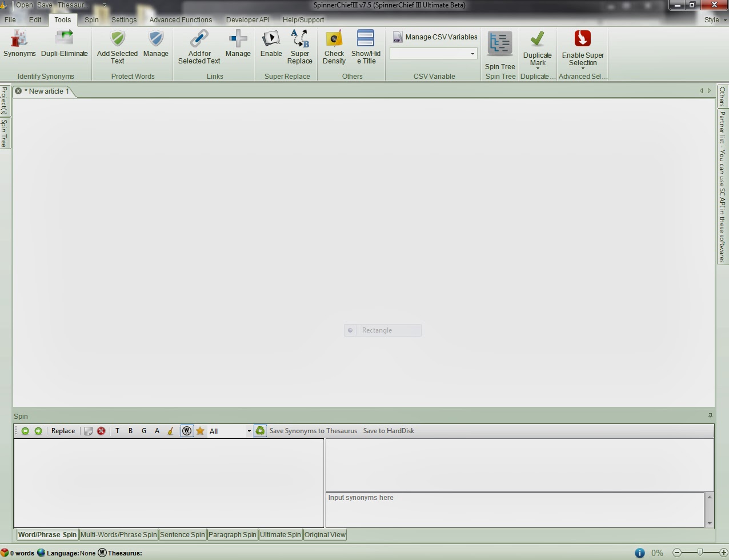The width and height of the screenshot is (729, 560).
Task: Click the T button in Spin toolbar
Action: point(118,431)
